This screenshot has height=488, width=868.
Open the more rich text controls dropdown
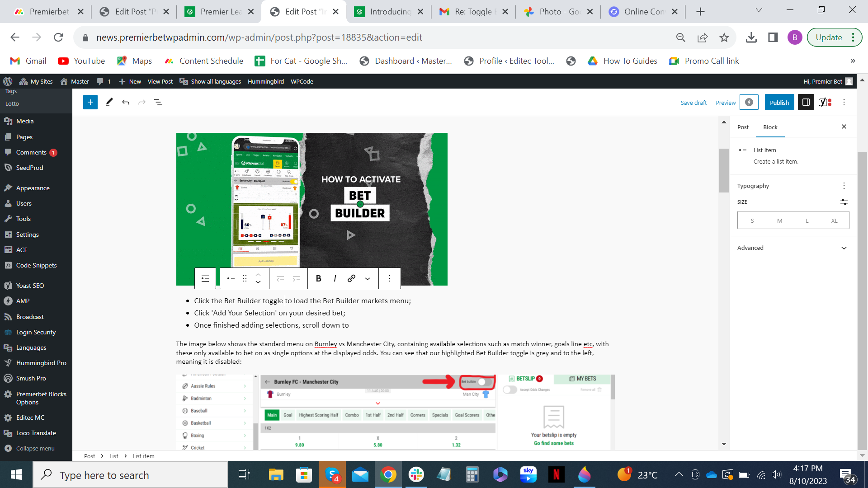click(368, 278)
